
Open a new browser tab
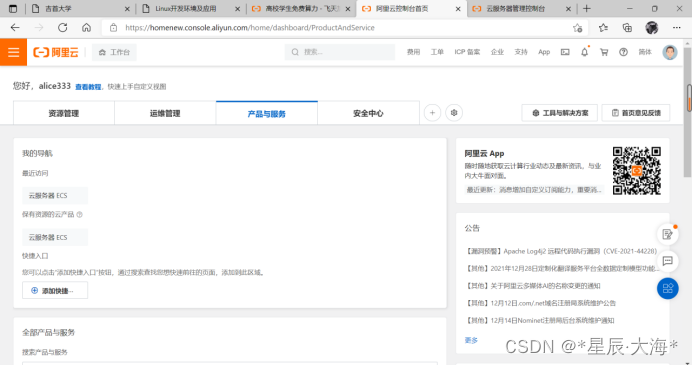click(586, 8)
